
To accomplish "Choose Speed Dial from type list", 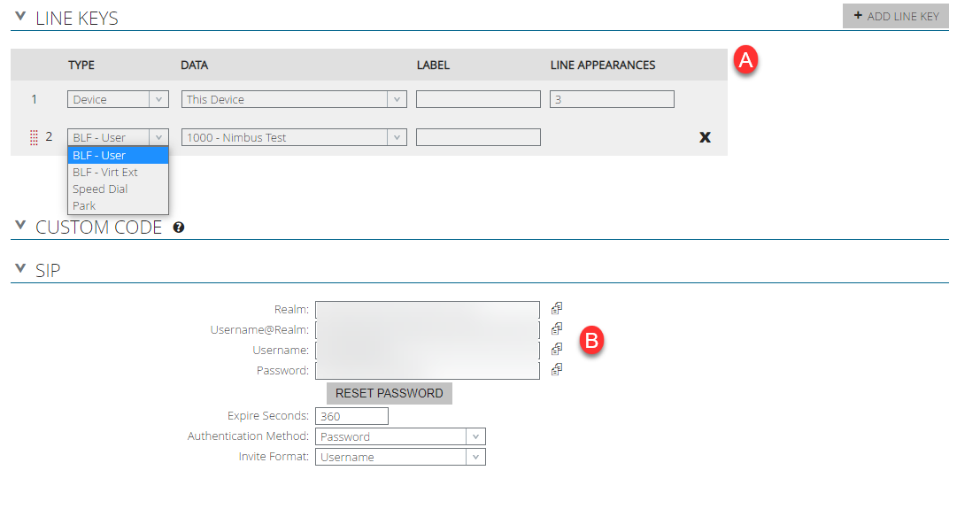I will [100, 189].
